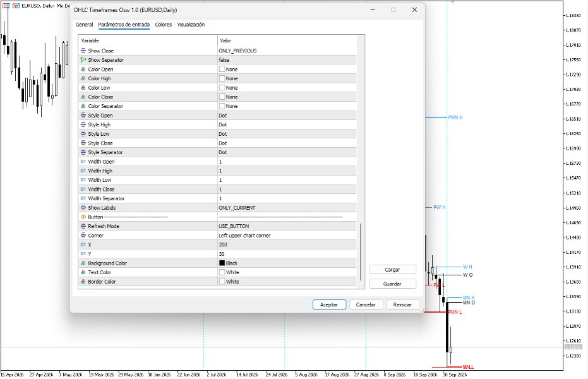
Task: Select the Parámetros de entrada tab
Action: (124, 25)
